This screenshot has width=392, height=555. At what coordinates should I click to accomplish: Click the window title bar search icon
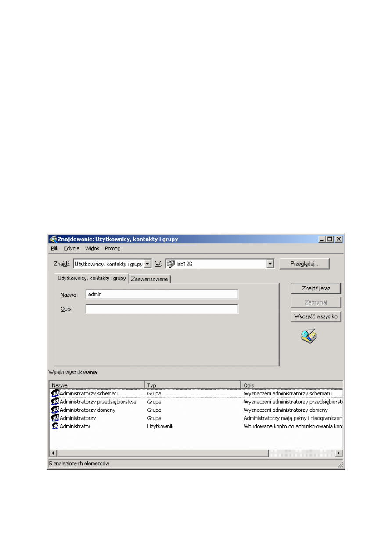click(x=53, y=239)
